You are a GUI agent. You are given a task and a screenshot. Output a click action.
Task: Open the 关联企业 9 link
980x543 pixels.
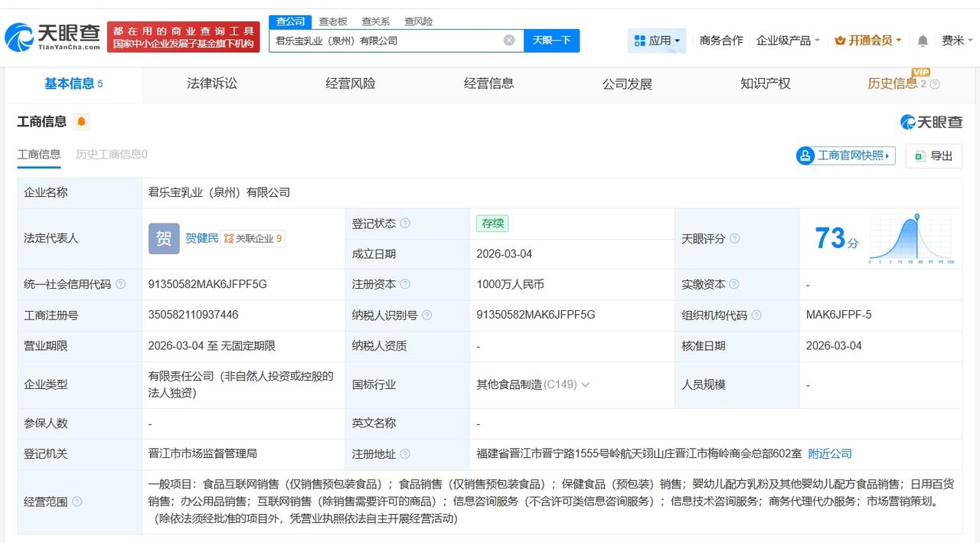(253, 238)
